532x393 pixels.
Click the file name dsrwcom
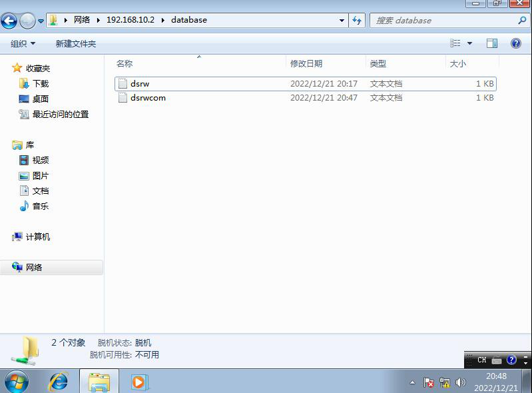tap(148, 98)
